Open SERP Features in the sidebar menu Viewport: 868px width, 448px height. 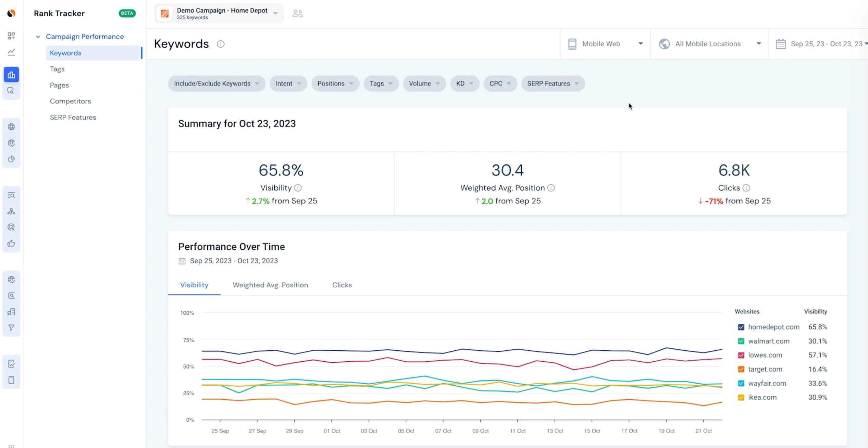[73, 117]
